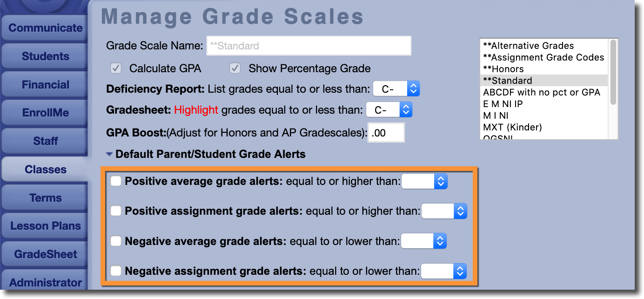Open the Gradesheet highlight grade dropdown
Screen dimensions: 644x299
pyautogui.click(x=389, y=110)
